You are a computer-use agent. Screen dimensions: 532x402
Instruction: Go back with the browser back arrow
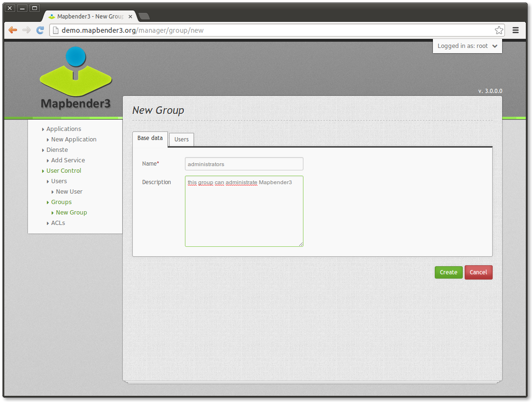click(12, 30)
